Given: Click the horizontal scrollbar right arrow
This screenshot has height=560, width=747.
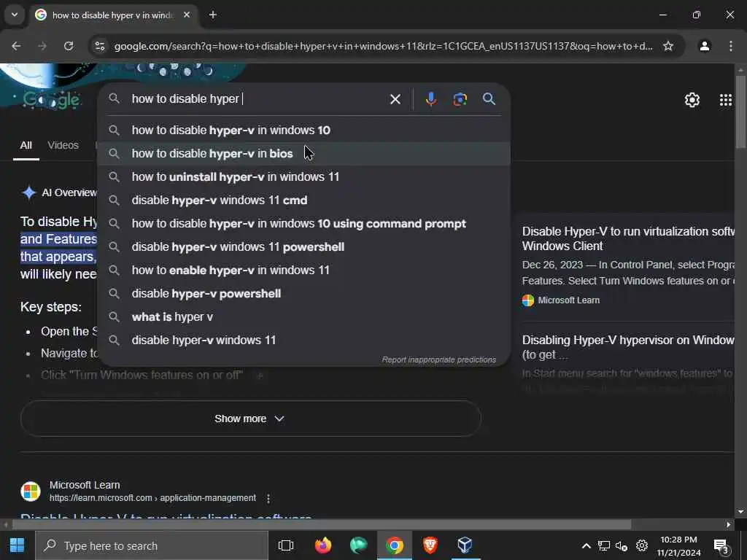Looking at the screenshot, I should click(x=729, y=525).
